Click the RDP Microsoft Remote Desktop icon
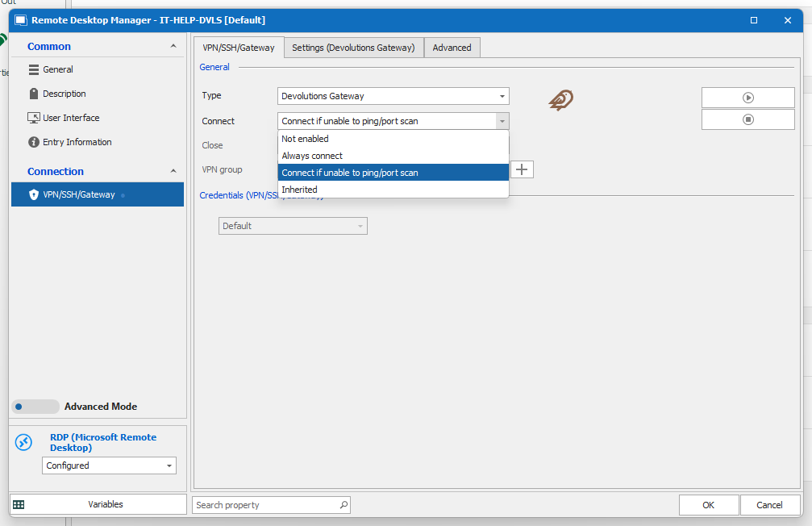Screen dimensions: 812x526 pyautogui.click(x=24, y=442)
